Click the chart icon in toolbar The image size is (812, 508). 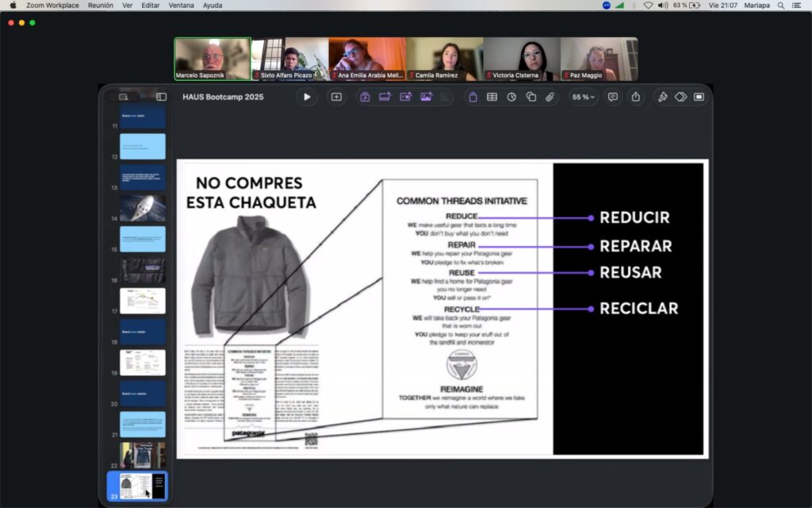tap(511, 97)
